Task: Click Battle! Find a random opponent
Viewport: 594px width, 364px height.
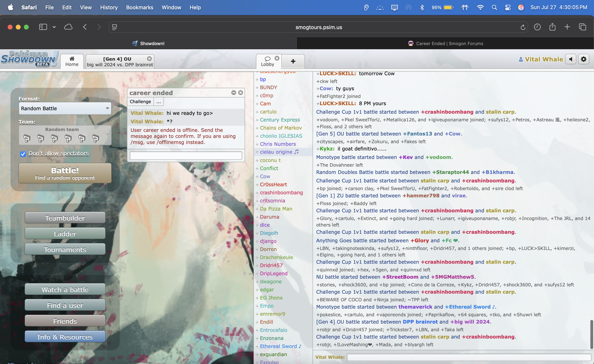Action: point(65,173)
